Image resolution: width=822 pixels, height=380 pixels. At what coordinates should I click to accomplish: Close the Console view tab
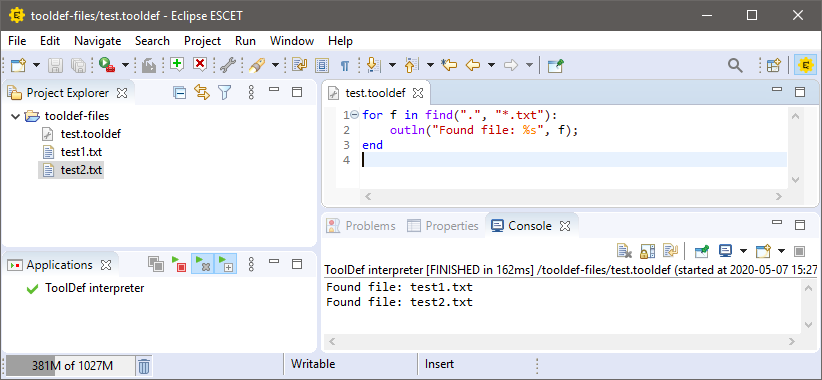click(x=565, y=226)
